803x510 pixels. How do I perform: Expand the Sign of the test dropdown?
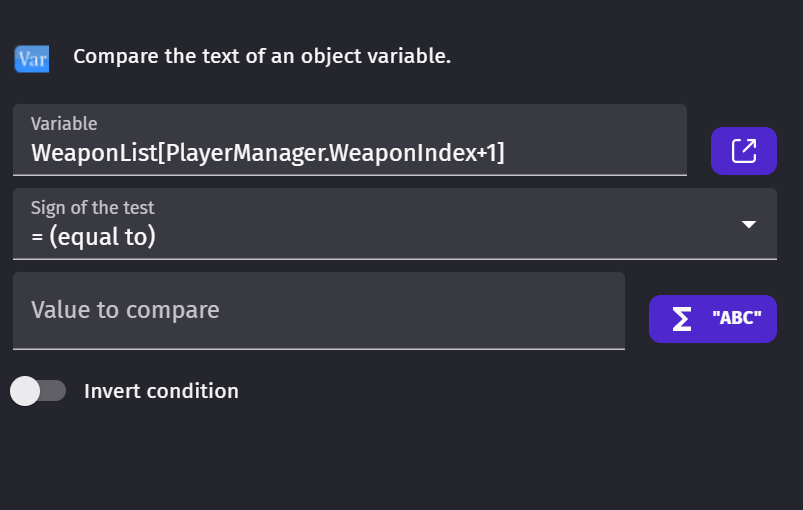tap(395, 224)
